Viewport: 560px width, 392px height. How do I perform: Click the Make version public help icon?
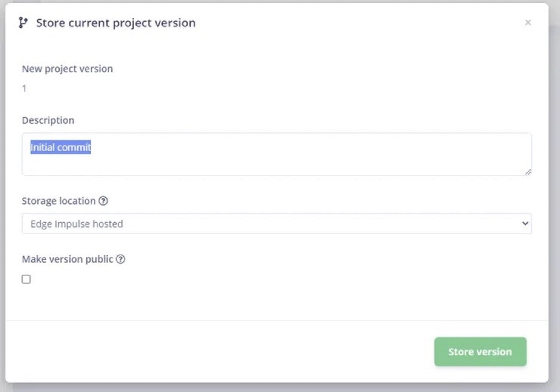pos(121,259)
